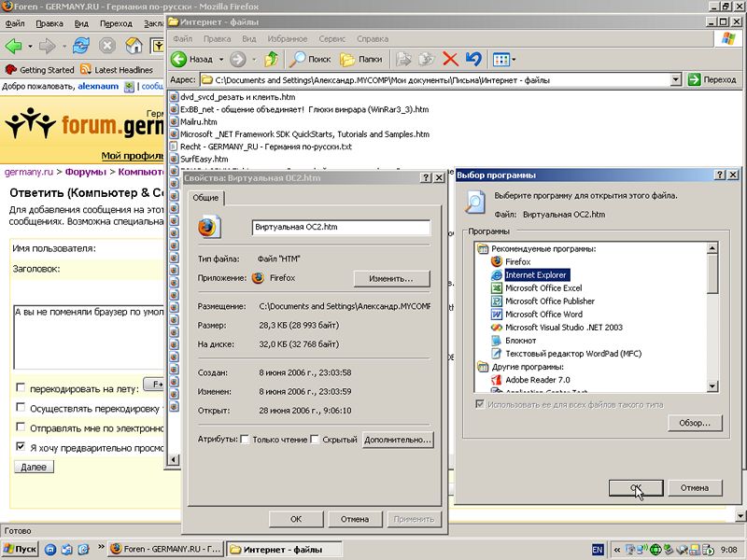747x560 pixels.
Task: Click Отмена in the Выбор программы dialog
Action: pos(695,487)
